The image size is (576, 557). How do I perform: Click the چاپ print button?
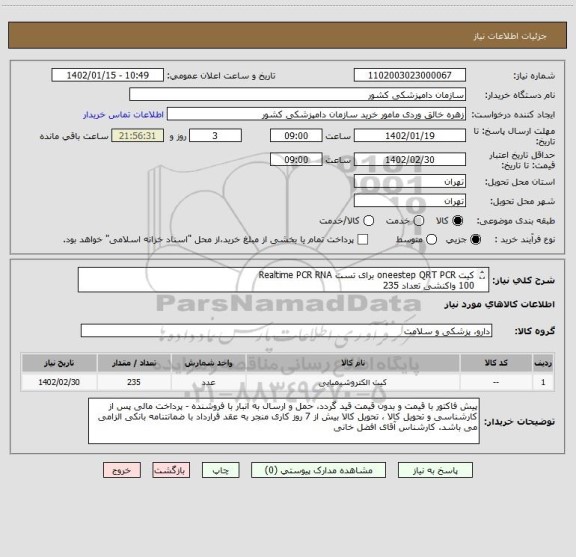coord(220,470)
